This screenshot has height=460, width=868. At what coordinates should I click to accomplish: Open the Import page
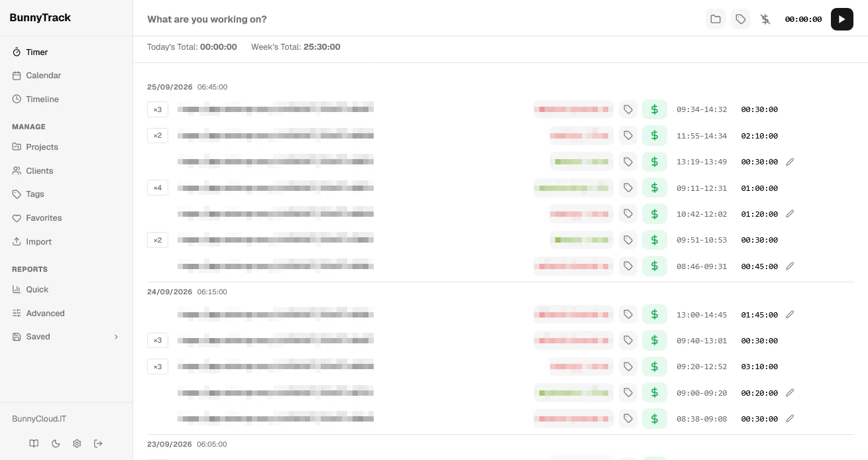66,242
